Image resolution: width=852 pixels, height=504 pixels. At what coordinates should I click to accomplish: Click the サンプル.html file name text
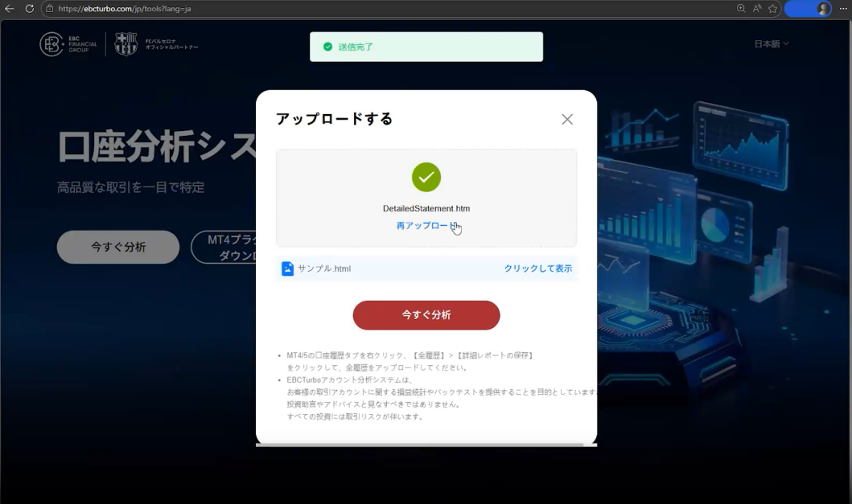[x=324, y=268]
